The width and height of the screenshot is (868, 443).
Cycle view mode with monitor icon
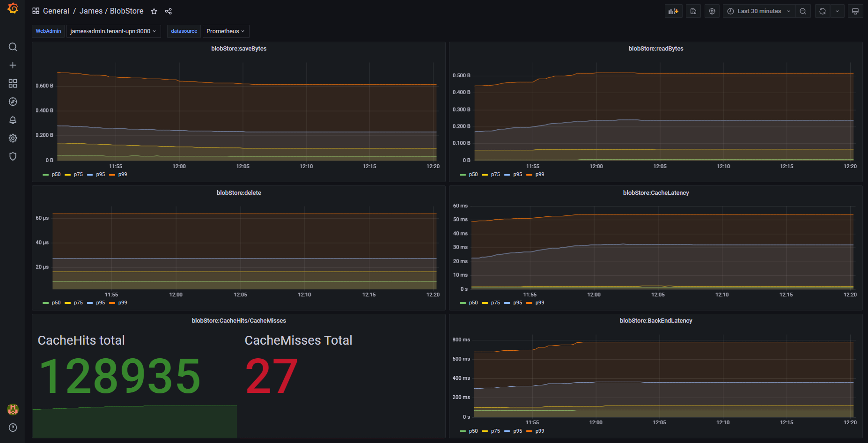855,11
